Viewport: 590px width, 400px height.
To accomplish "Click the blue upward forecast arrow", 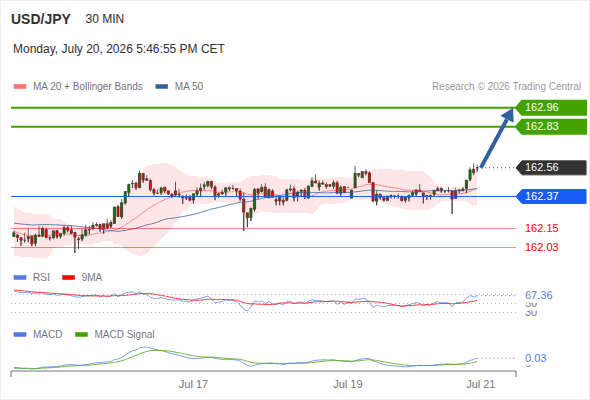I will tap(497, 138).
